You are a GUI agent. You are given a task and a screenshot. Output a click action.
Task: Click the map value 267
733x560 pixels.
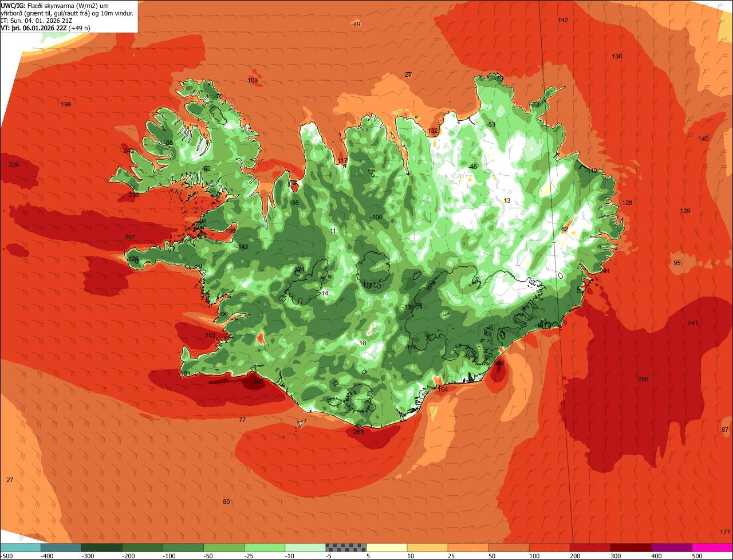tap(130, 237)
